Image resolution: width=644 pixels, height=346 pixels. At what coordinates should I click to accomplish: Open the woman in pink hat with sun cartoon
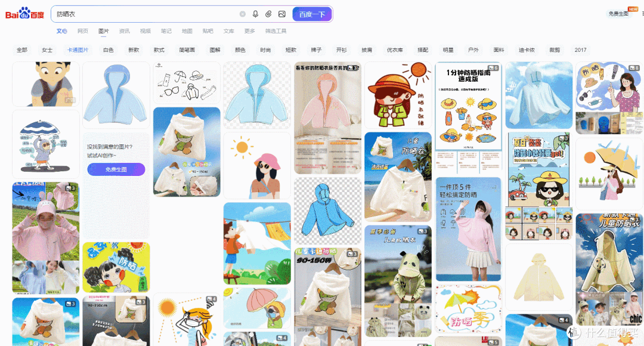tap(257, 166)
